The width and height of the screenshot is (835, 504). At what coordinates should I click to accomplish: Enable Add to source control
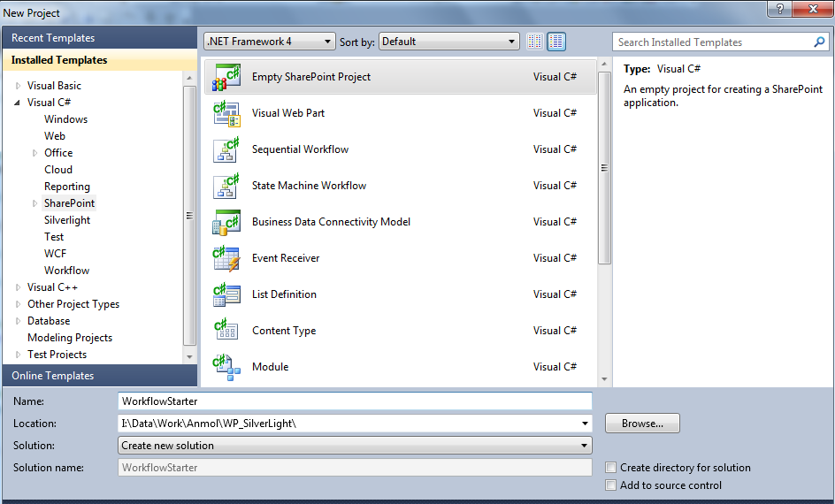[611, 485]
